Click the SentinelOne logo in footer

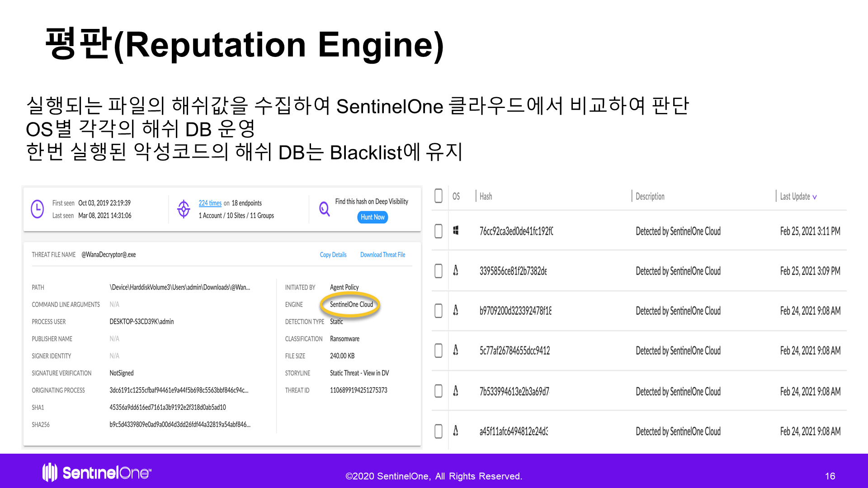coord(97,473)
